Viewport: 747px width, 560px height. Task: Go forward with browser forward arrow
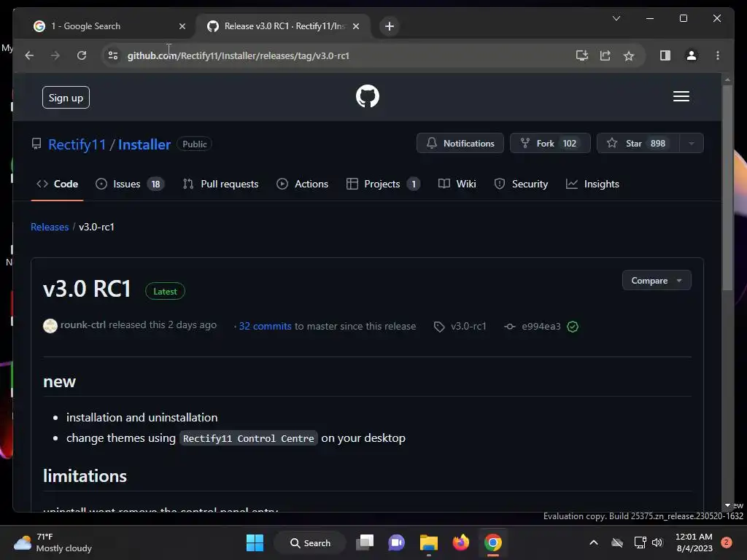55,55
